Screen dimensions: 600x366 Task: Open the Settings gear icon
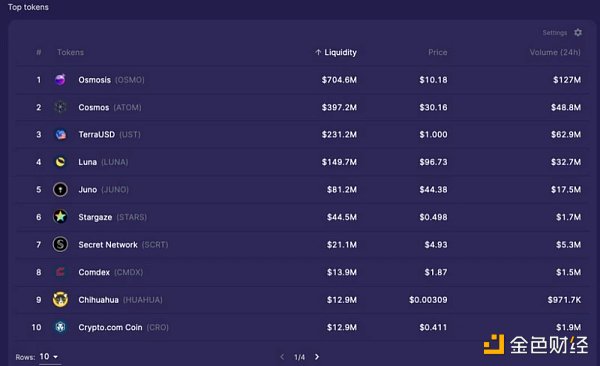point(578,33)
